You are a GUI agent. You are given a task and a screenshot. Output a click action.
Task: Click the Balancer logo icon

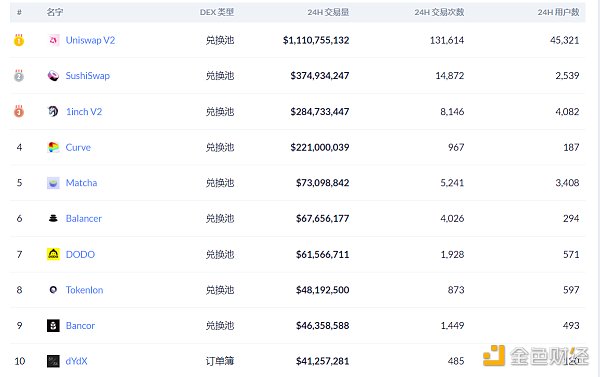coord(53,219)
